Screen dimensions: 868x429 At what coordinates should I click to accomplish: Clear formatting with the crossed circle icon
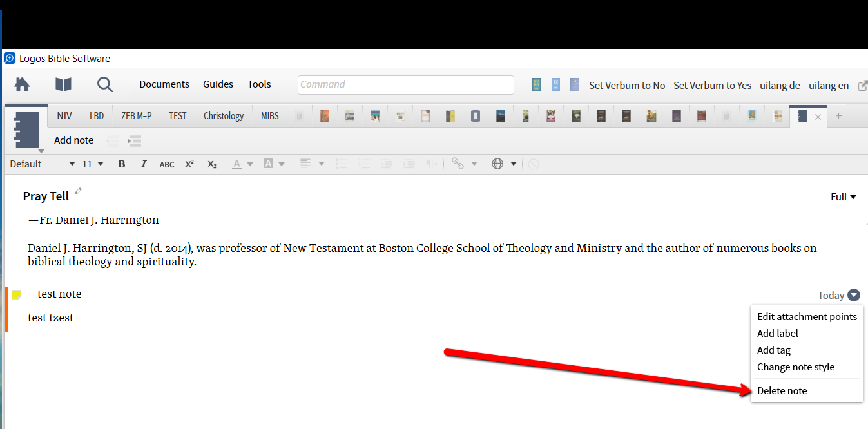[534, 164]
